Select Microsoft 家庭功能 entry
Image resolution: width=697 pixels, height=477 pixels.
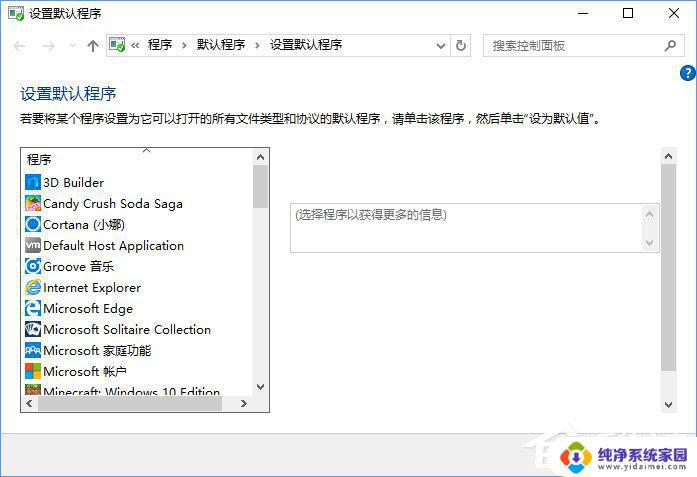(97, 350)
